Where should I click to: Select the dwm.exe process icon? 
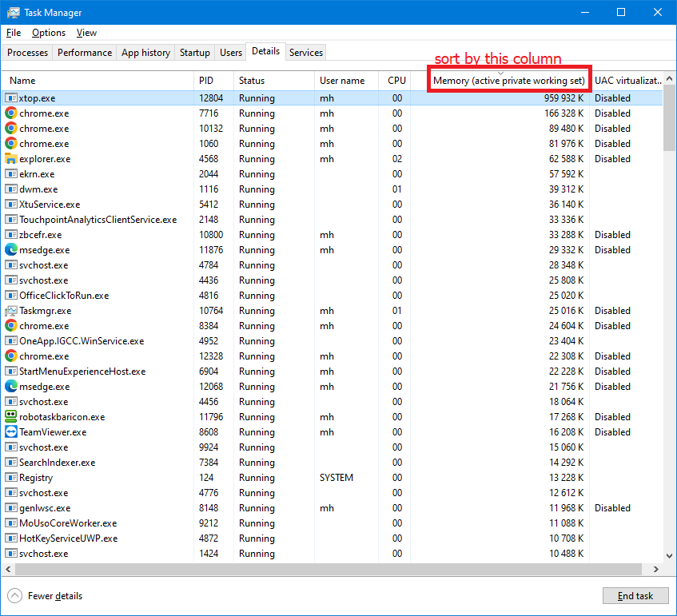pos(11,189)
